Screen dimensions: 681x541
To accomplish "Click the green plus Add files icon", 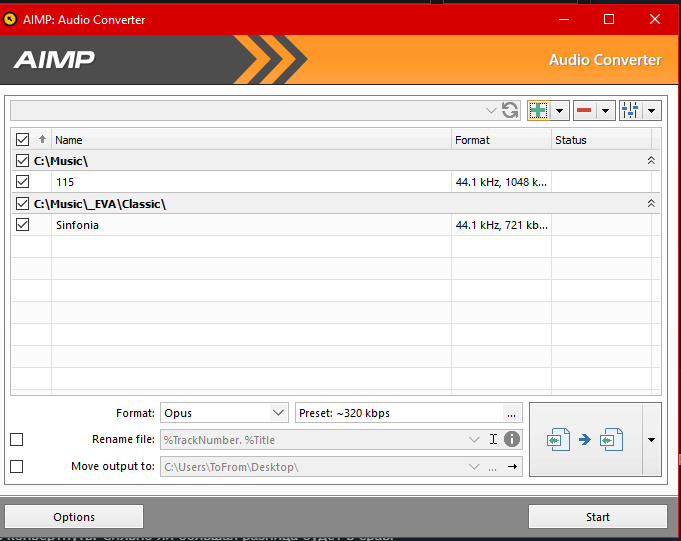I will click(x=539, y=110).
